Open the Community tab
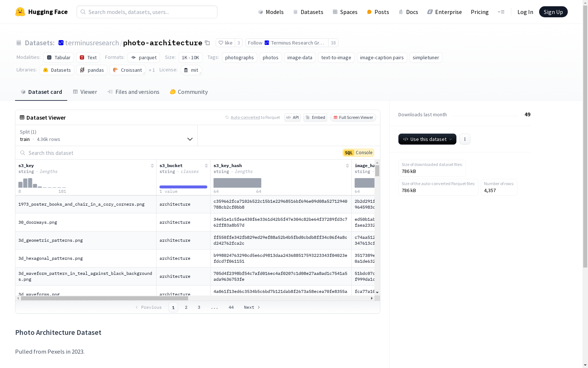This screenshot has width=588, height=368. 189,92
